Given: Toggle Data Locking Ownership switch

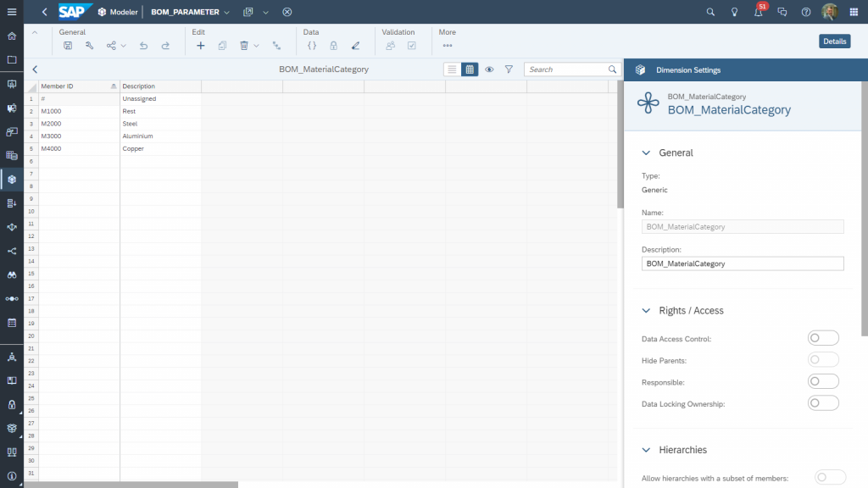Looking at the screenshot, I should [823, 403].
